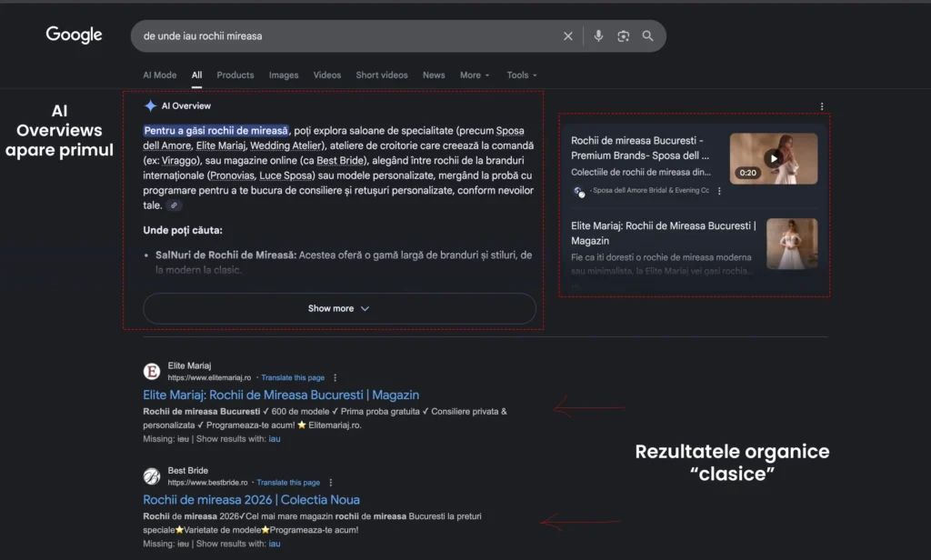Open the Videos tab

click(x=327, y=75)
